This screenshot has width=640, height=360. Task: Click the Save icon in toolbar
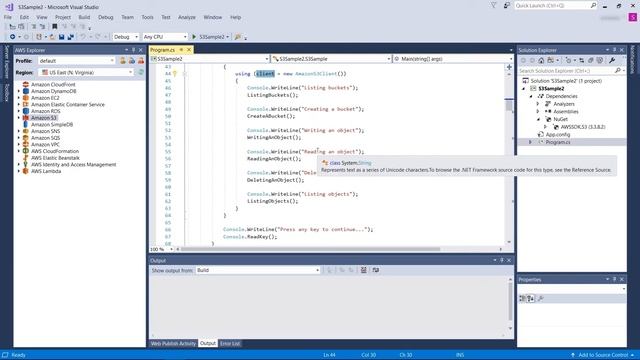click(62, 37)
